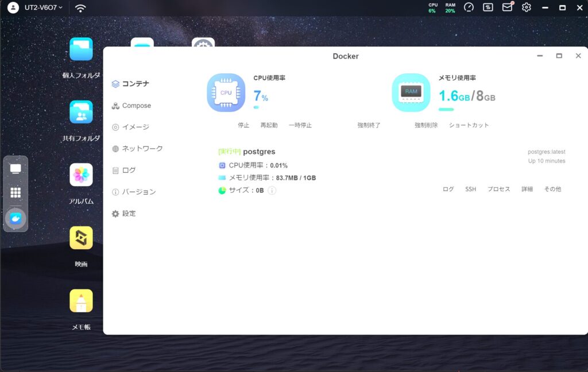Select コンテナ in the Docker sidebar
Image resolution: width=588 pixels, height=372 pixels.
click(x=130, y=84)
